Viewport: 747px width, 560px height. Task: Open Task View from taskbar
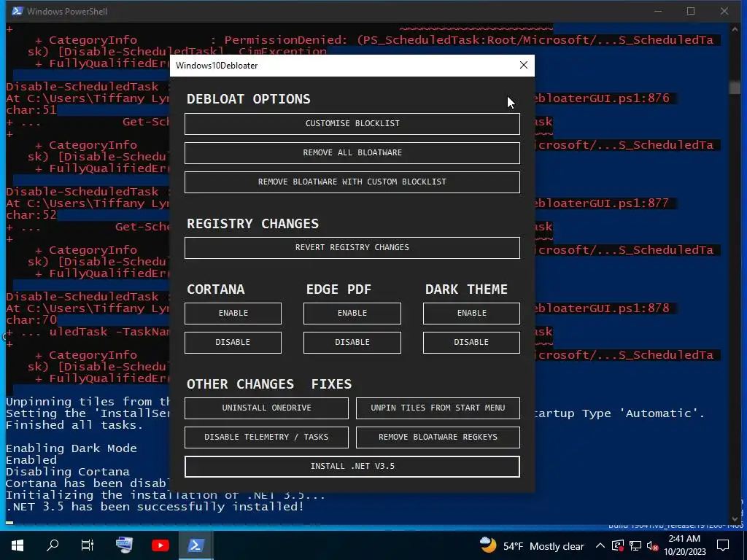click(x=88, y=545)
